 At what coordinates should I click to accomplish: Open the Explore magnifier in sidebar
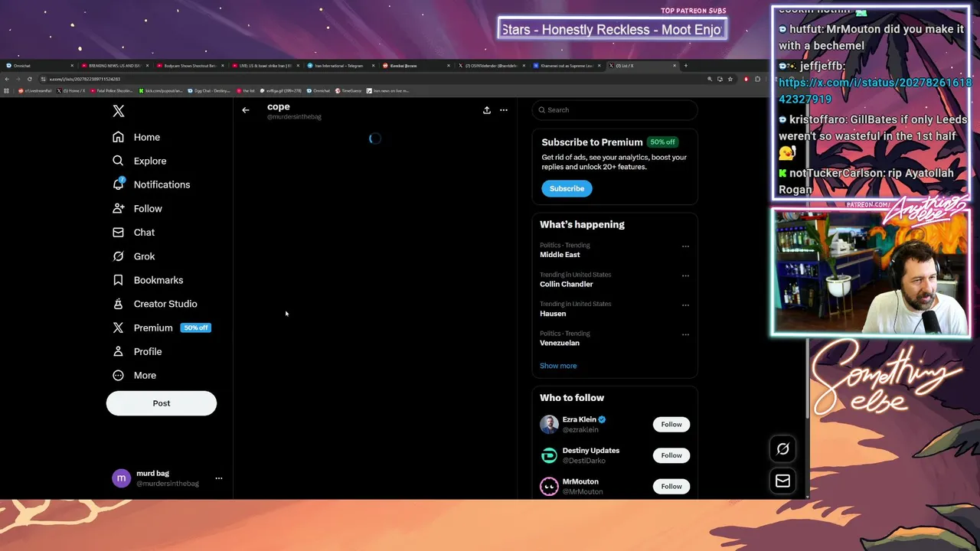tap(118, 161)
